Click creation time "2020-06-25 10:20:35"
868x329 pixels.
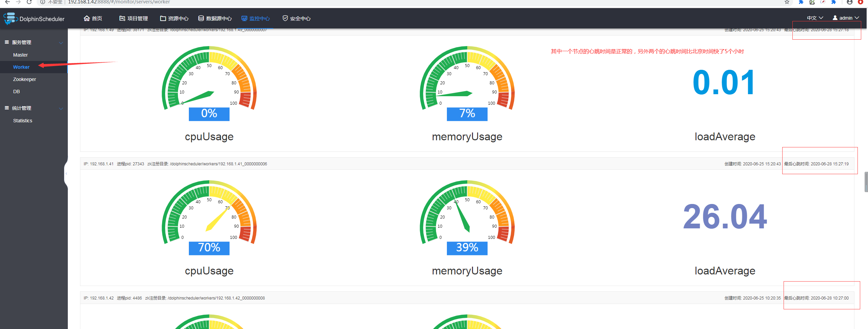(762, 298)
